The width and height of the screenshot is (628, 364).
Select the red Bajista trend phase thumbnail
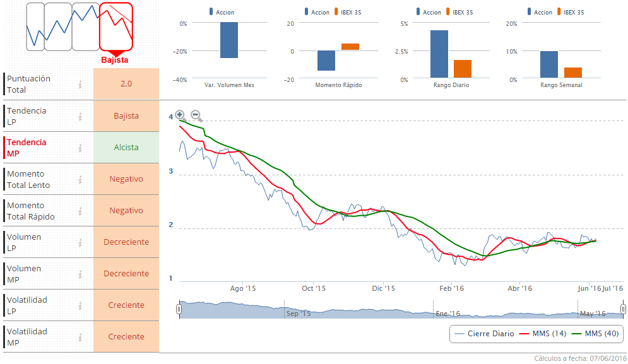pyautogui.click(x=116, y=26)
